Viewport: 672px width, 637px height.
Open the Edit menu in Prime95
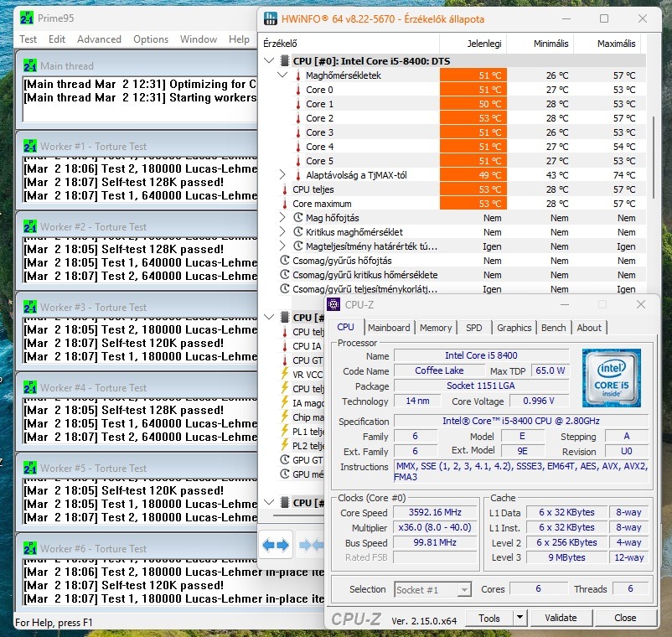pyautogui.click(x=57, y=39)
